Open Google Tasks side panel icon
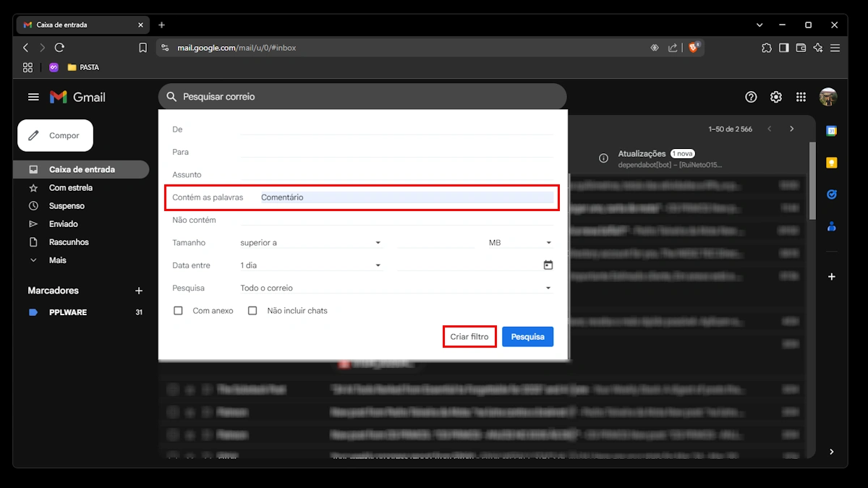Image resolution: width=868 pixels, height=488 pixels. click(x=832, y=194)
